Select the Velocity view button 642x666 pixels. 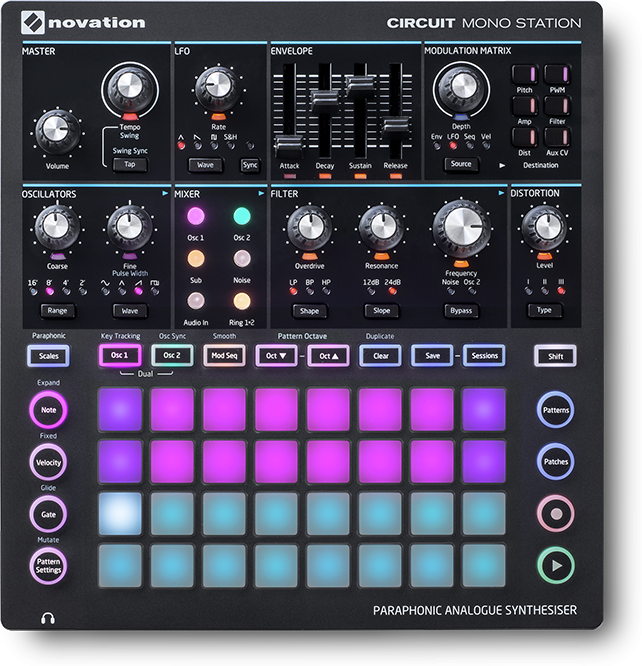pos(48,462)
